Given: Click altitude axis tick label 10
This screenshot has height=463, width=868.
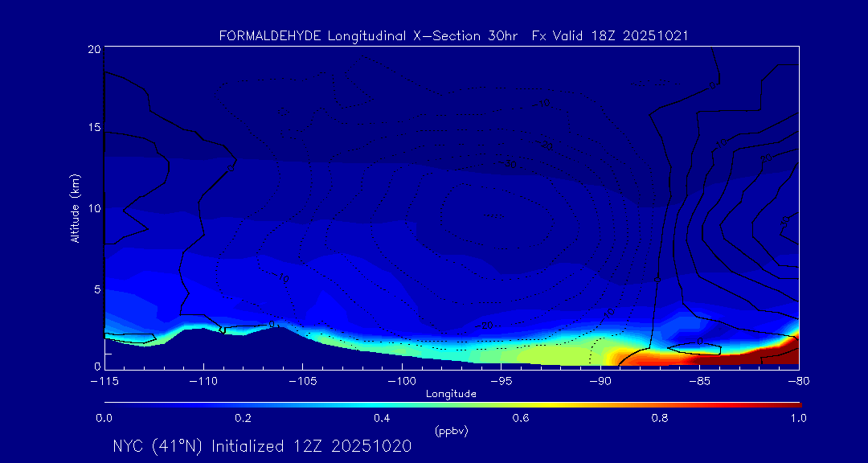Looking at the screenshot, I should tap(93, 208).
